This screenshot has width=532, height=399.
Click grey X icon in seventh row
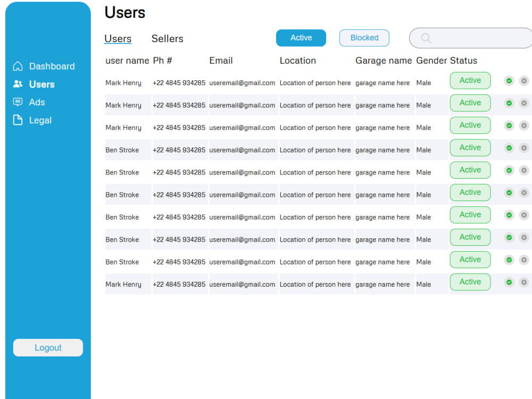click(524, 215)
